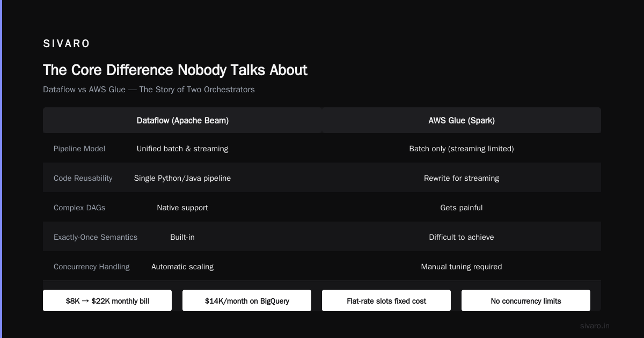
Task: Click the 'Native support' cell
Action: (x=182, y=208)
